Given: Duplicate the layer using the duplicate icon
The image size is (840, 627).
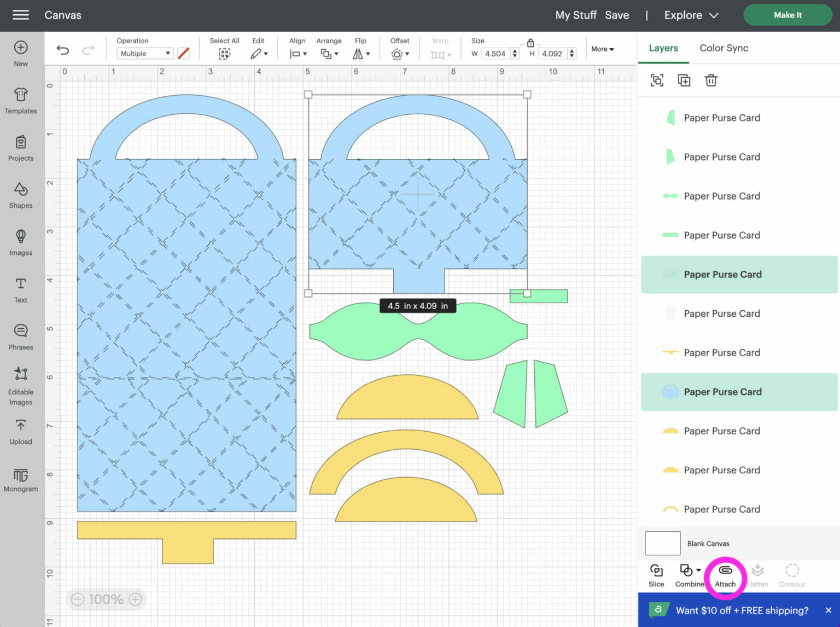Looking at the screenshot, I should [684, 80].
